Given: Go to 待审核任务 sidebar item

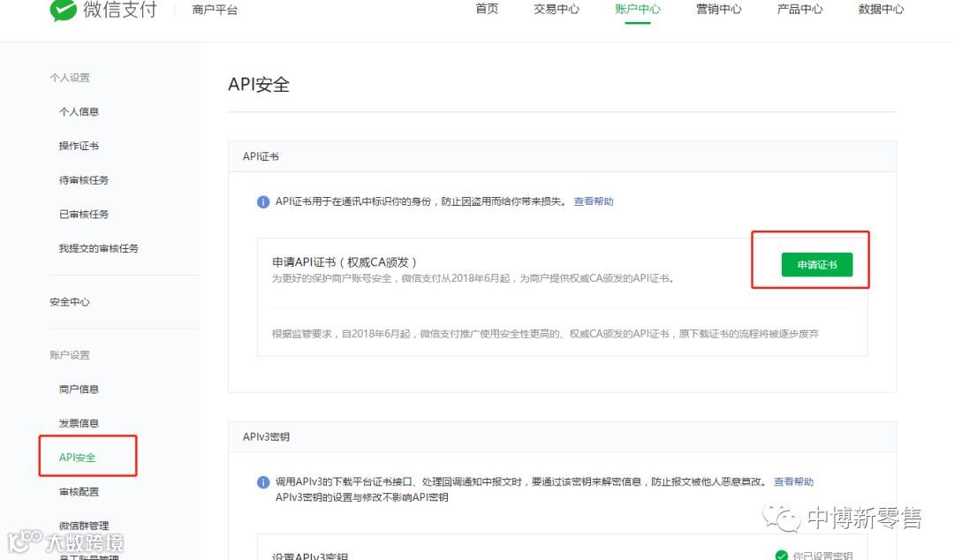Looking at the screenshot, I should pyautogui.click(x=83, y=179).
